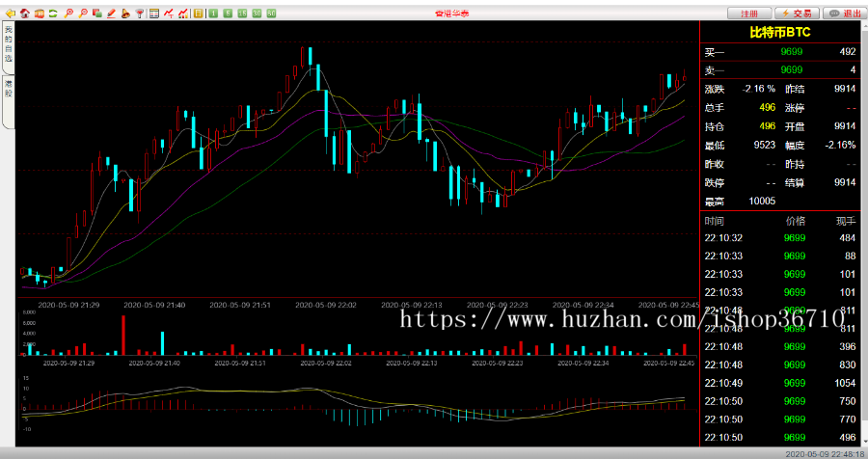The width and height of the screenshot is (868, 459).
Task: Zoom out with the minus magnifier
Action: click(83, 13)
